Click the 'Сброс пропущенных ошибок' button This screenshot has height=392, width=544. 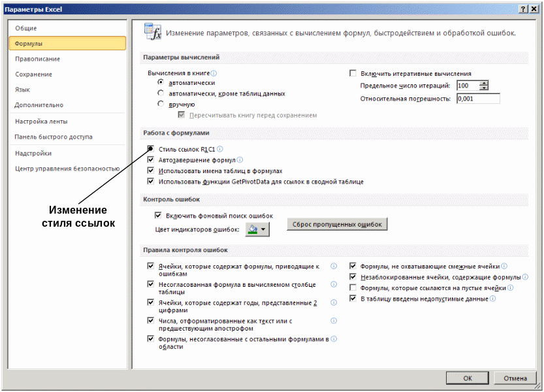point(337,224)
